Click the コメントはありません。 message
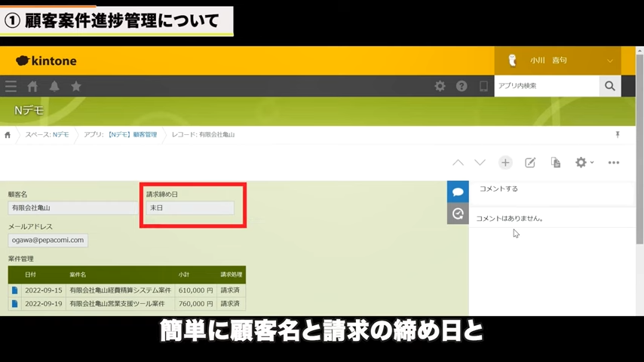Image resolution: width=644 pixels, height=362 pixels. pyautogui.click(x=510, y=219)
